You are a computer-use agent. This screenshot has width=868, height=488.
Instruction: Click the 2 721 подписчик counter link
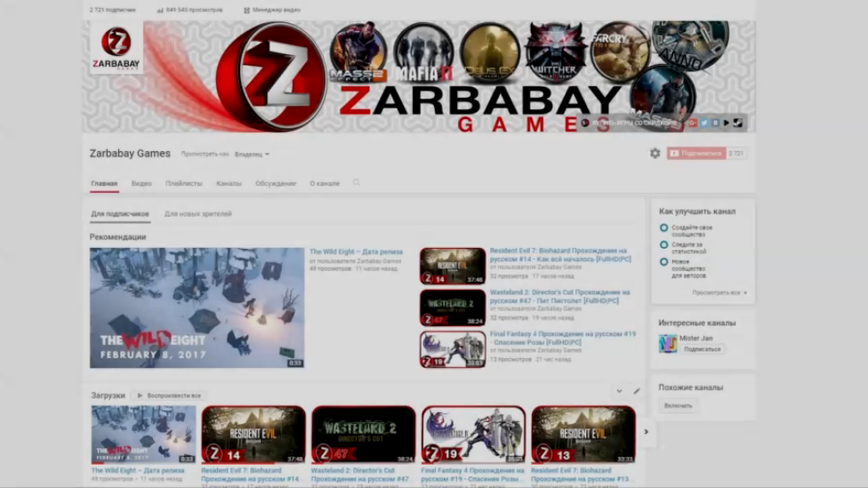click(112, 10)
